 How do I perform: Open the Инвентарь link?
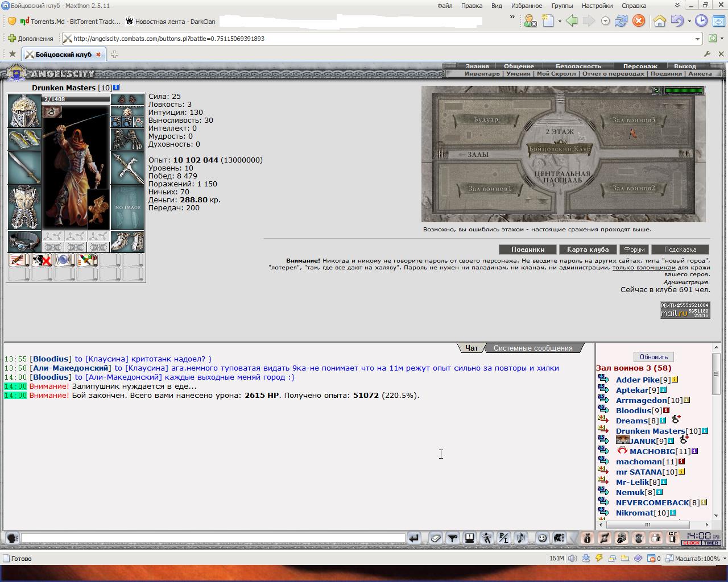click(x=482, y=73)
